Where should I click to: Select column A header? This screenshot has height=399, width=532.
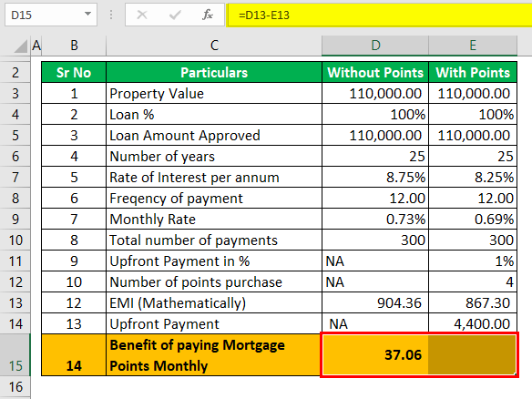point(36,46)
